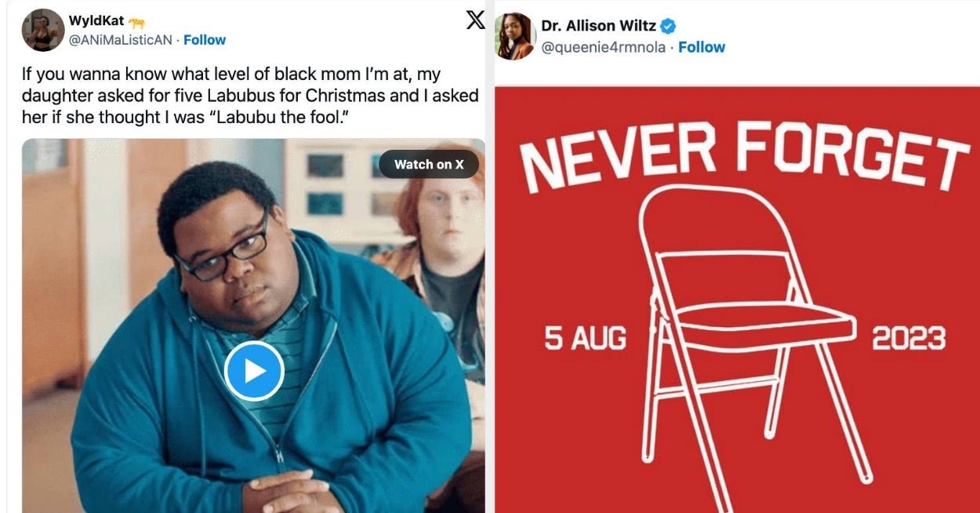Click the X logo on the first tweet

(475, 20)
